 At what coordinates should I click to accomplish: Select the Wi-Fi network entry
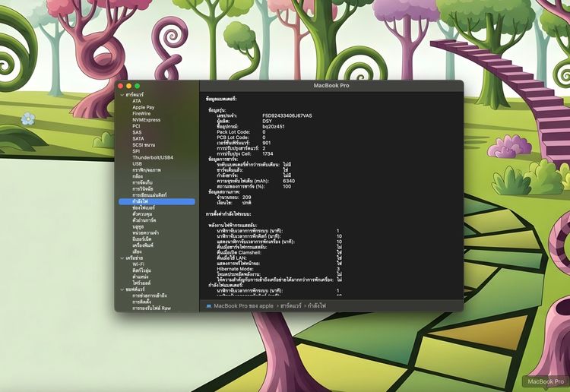point(138,264)
